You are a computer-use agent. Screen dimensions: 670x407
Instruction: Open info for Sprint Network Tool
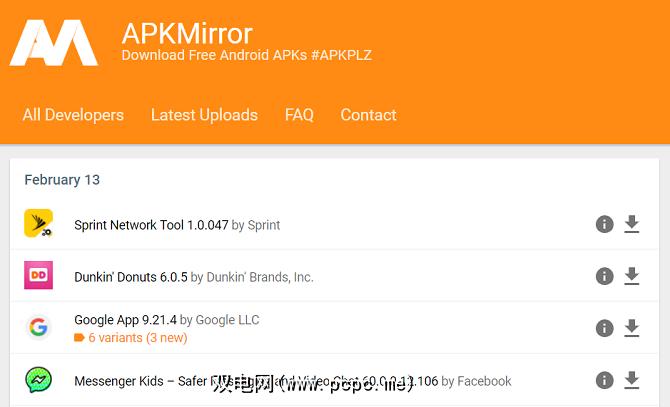click(x=604, y=224)
